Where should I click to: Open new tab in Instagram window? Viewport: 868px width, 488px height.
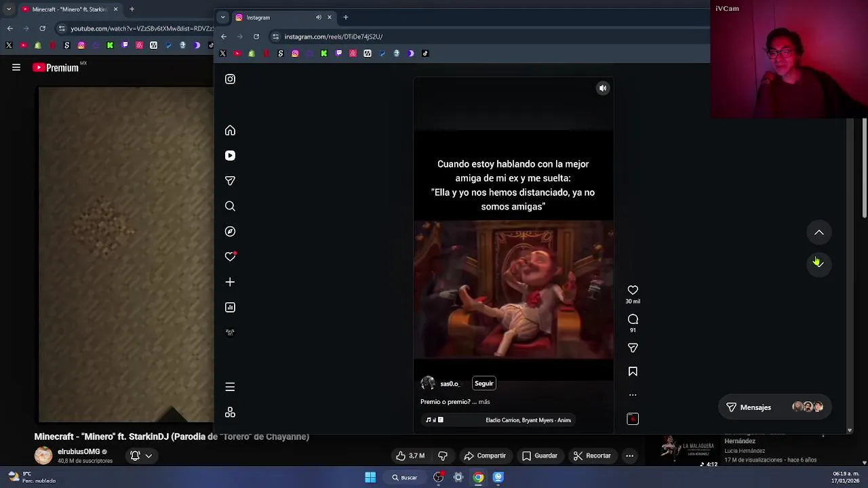click(x=346, y=18)
